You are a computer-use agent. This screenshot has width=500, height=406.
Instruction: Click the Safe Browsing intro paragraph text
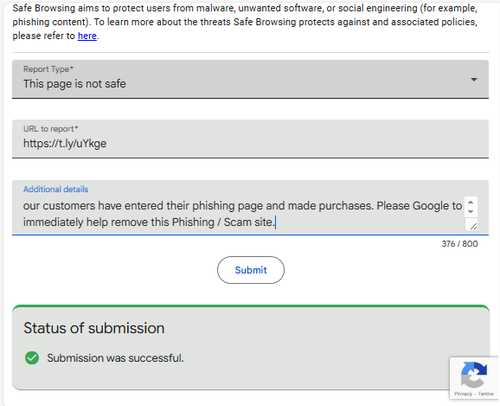245,22
